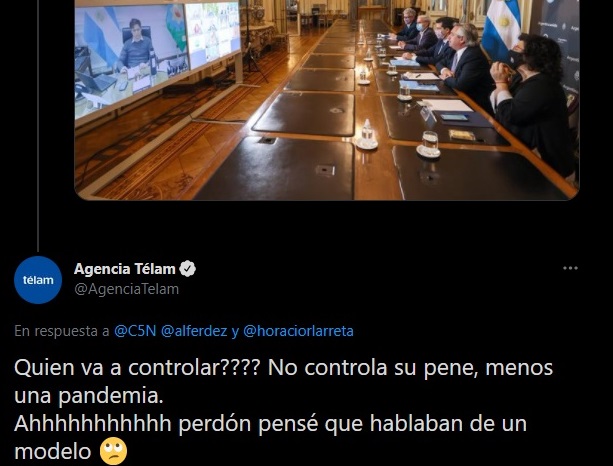The width and height of the screenshot is (613, 466).
Task: Click the verified badge beside Agencia Télam
Action: (188, 269)
